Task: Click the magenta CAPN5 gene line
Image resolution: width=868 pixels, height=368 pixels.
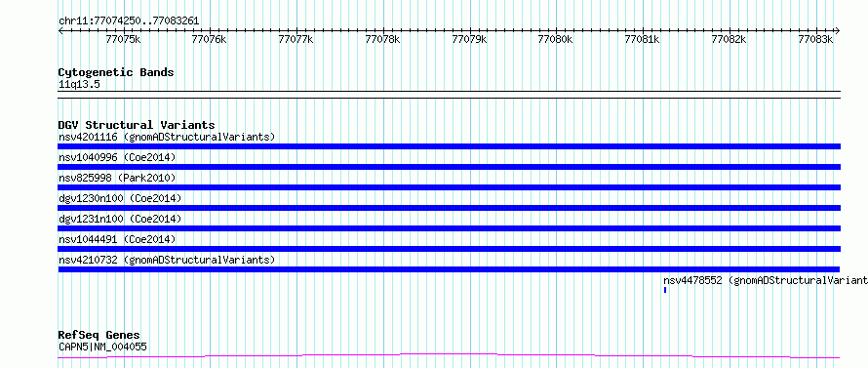Action: point(449,356)
